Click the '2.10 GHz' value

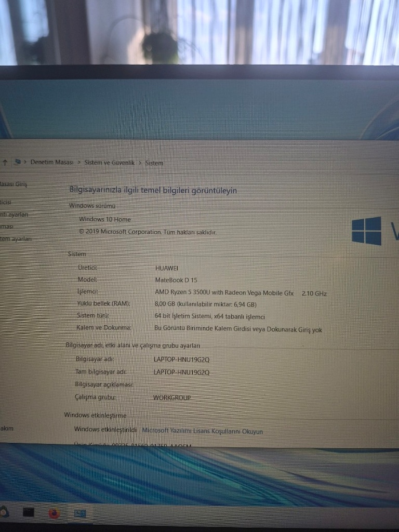click(314, 294)
